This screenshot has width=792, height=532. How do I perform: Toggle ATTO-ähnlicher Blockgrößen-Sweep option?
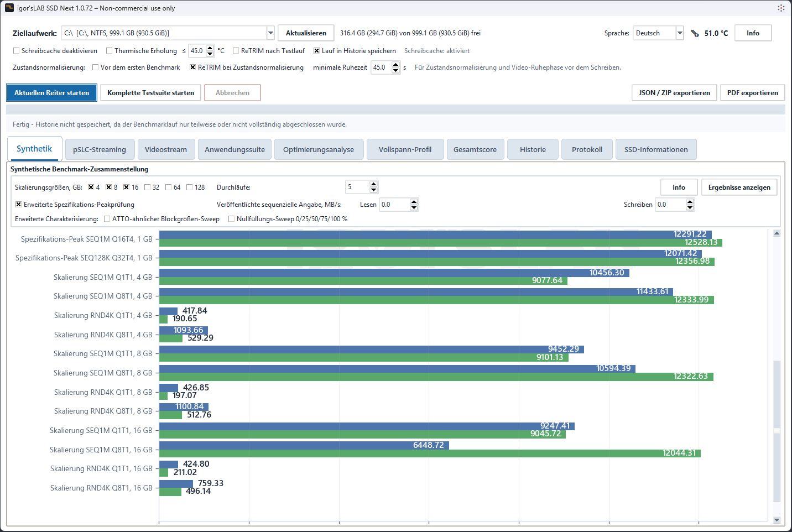click(x=107, y=219)
